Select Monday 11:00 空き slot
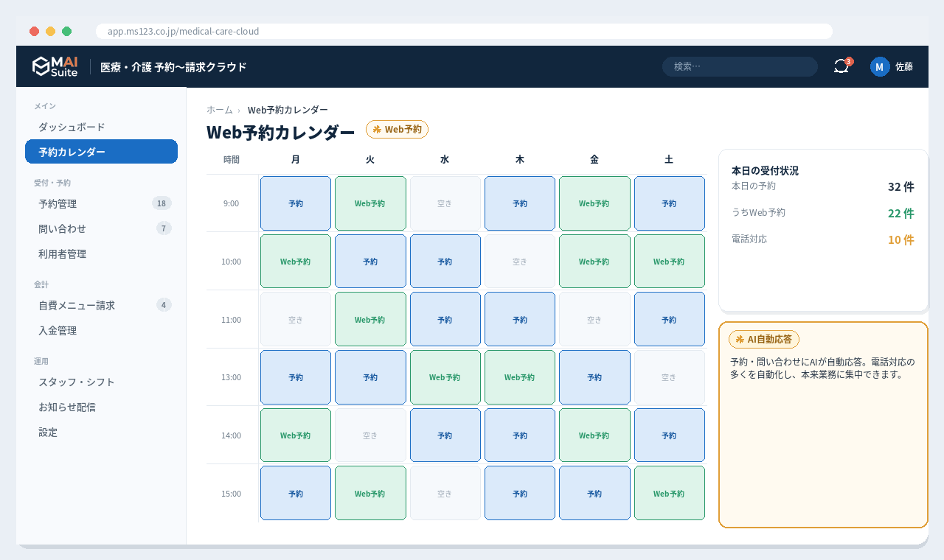 coord(296,320)
